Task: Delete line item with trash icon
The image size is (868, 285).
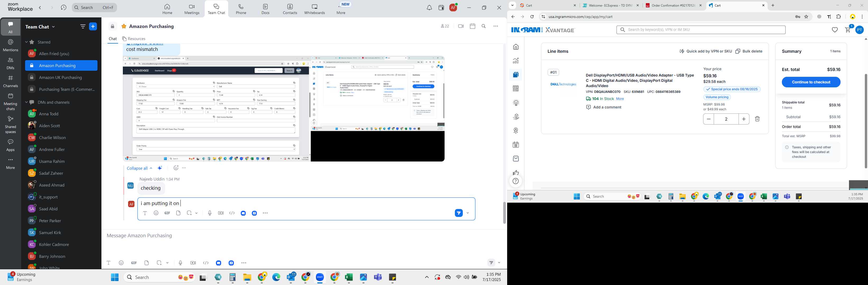Action: [x=757, y=119]
